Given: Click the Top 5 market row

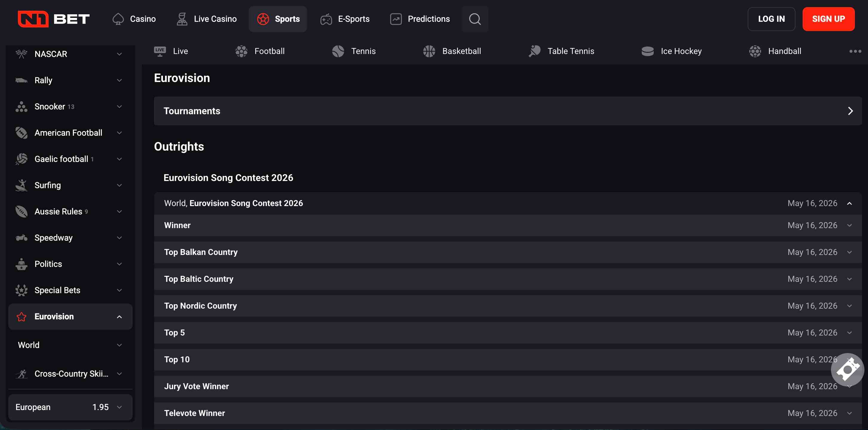Looking at the screenshot, I should point(508,333).
